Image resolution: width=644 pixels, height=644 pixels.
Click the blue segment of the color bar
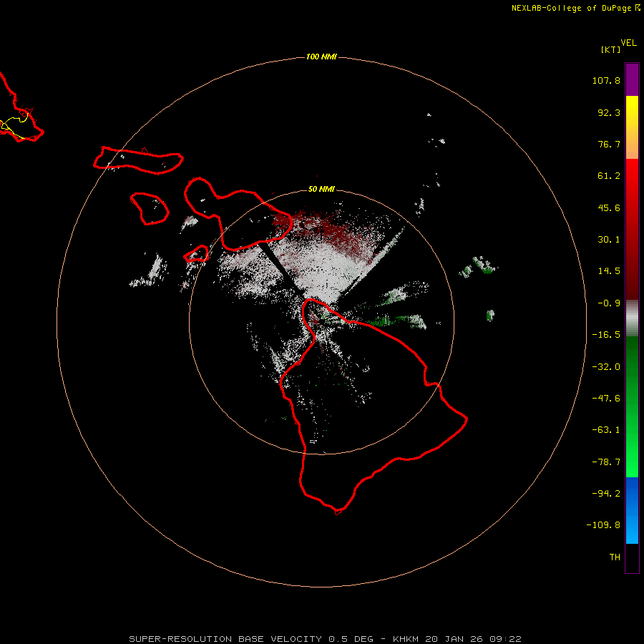[x=632, y=510]
